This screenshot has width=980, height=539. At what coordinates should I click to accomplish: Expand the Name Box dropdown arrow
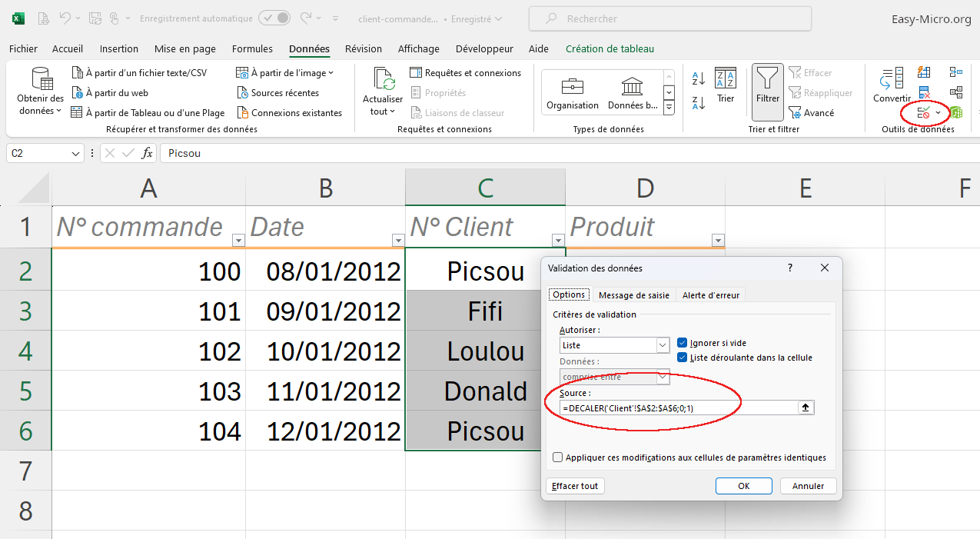pos(75,154)
